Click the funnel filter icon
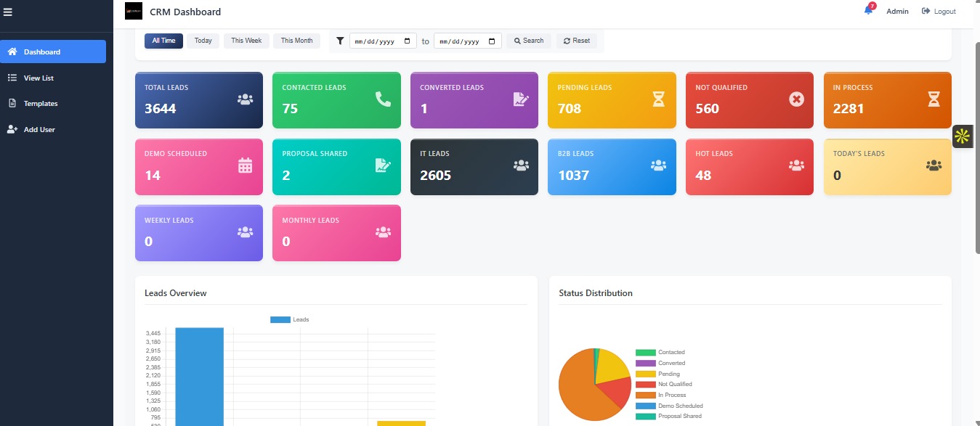Viewport: 980px width, 426px height. coord(339,41)
